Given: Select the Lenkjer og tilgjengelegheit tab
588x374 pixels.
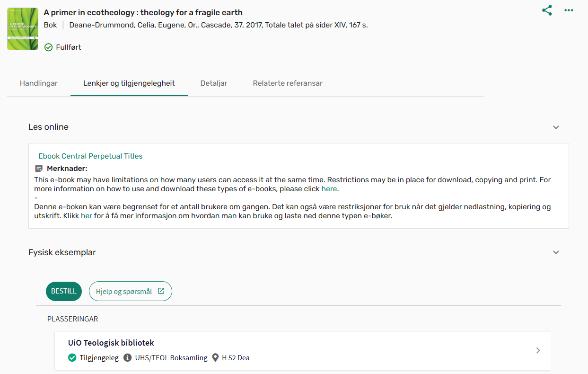Looking at the screenshot, I should [129, 83].
